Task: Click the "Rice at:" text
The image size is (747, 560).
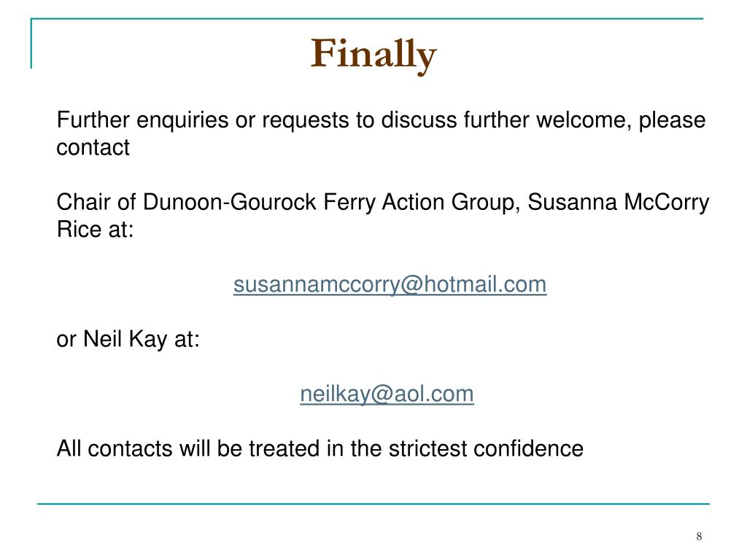Action: tap(96, 230)
